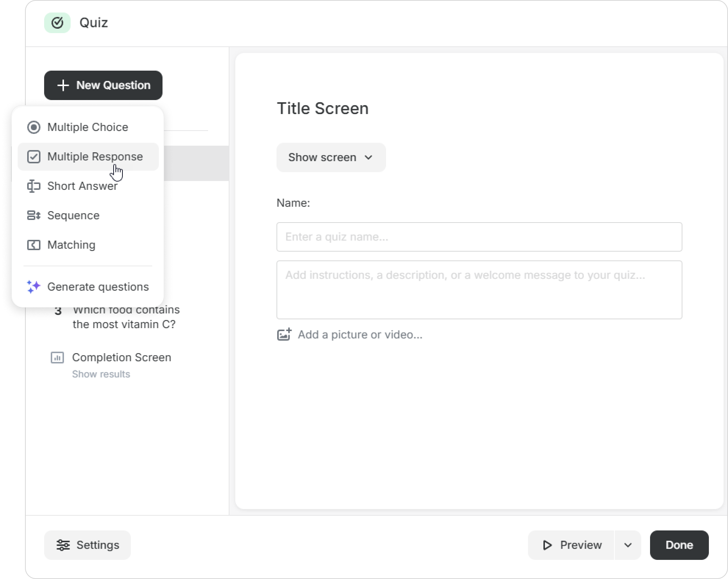Click the sparkle Generate questions icon
Viewport: 728px width, 579px height.
(34, 287)
